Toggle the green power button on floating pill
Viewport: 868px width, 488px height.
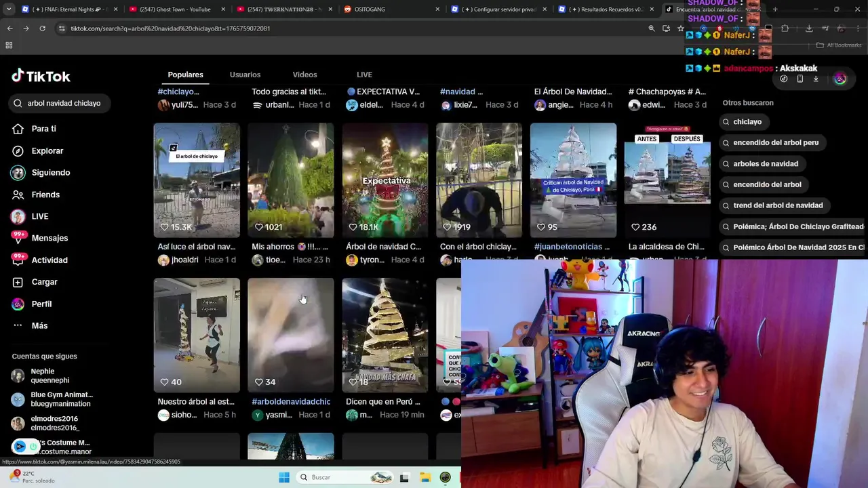click(33, 446)
